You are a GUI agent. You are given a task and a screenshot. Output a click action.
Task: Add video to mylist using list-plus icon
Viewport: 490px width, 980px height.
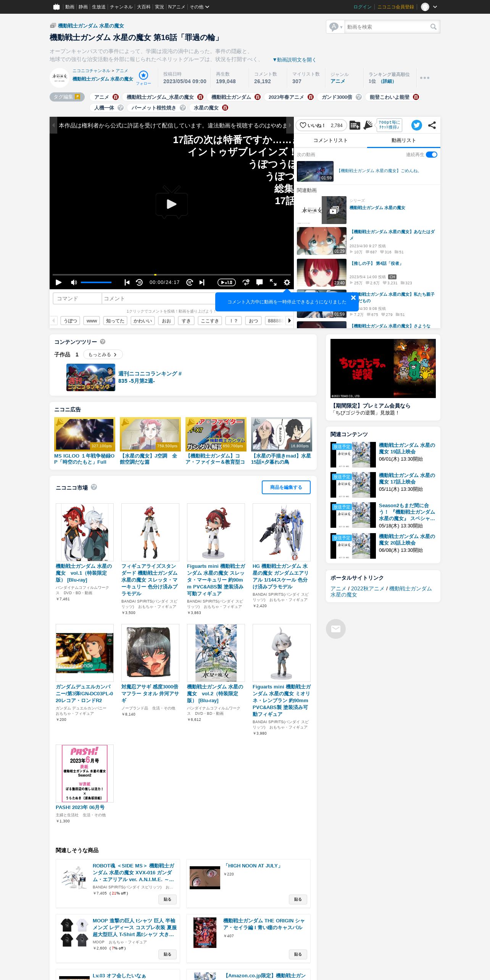[355, 125]
